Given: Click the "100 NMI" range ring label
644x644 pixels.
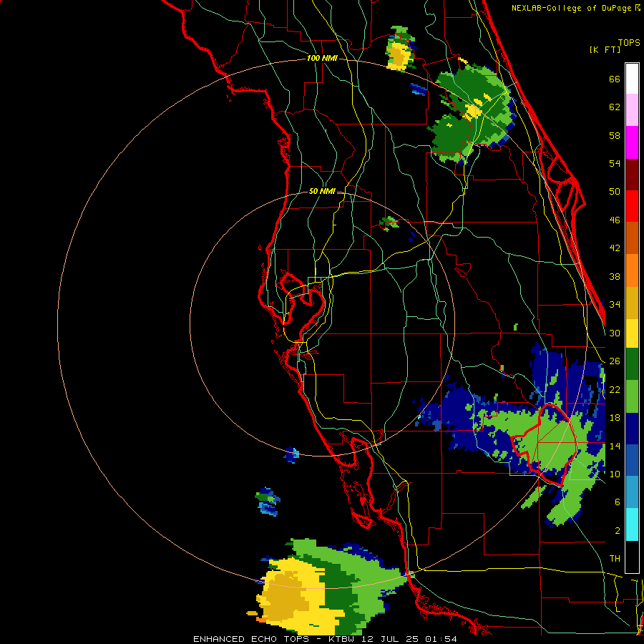Looking at the screenshot, I should pyautogui.click(x=322, y=58).
